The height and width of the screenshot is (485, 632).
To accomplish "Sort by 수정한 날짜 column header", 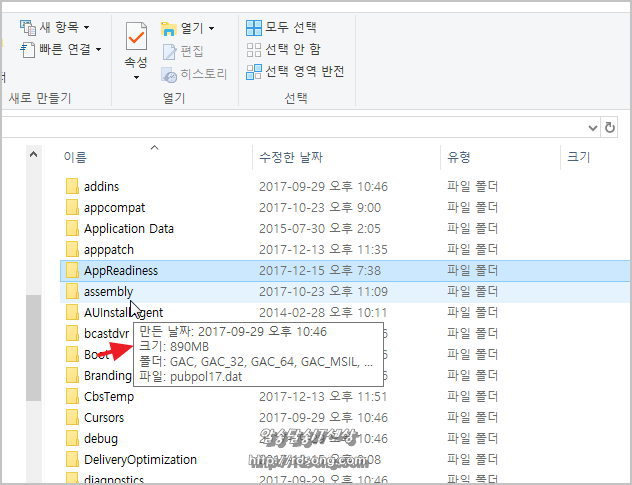I will pyautogui.click(x=291, y=157).
